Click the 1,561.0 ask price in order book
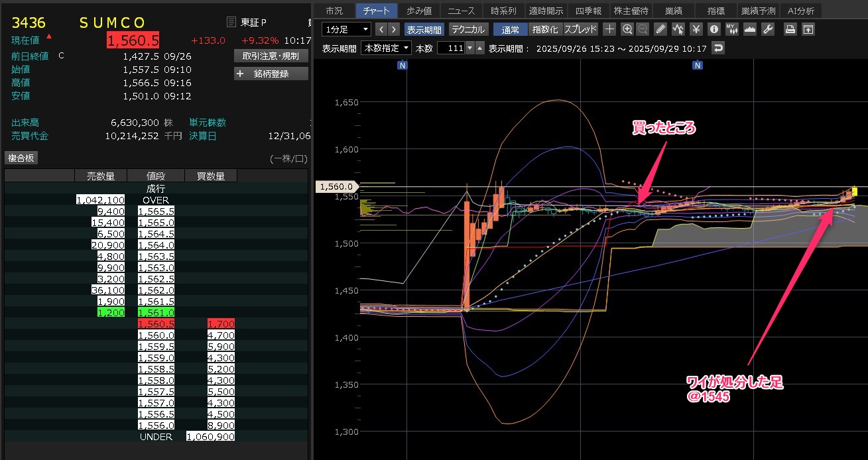This screenshot has height=460, width=868. point(156,312)
